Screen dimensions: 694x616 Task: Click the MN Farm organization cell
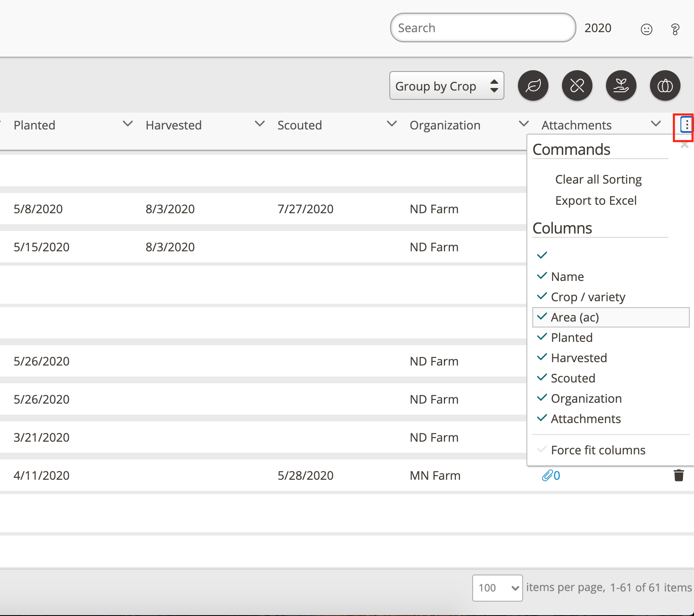[435, 476]
